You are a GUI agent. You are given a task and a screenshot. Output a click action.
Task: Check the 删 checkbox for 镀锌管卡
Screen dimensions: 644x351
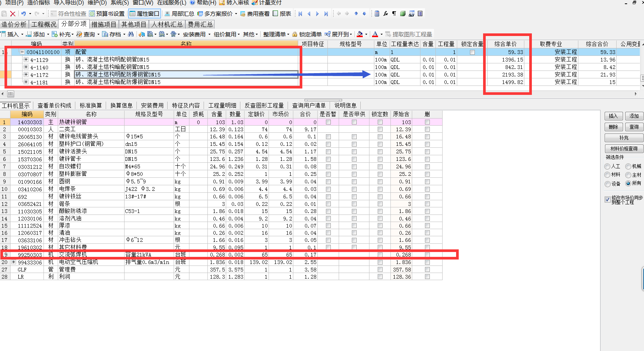click(427, 159)
